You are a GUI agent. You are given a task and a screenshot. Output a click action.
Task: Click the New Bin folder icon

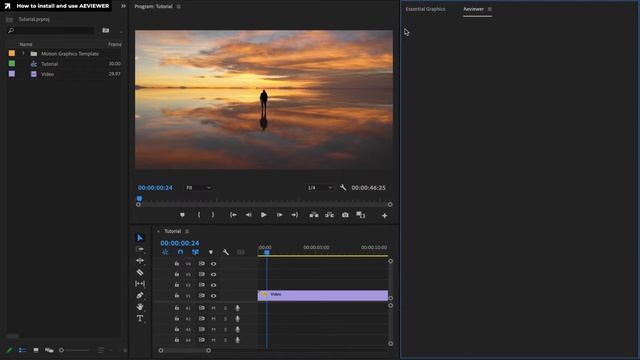click(x=106, y=30)
